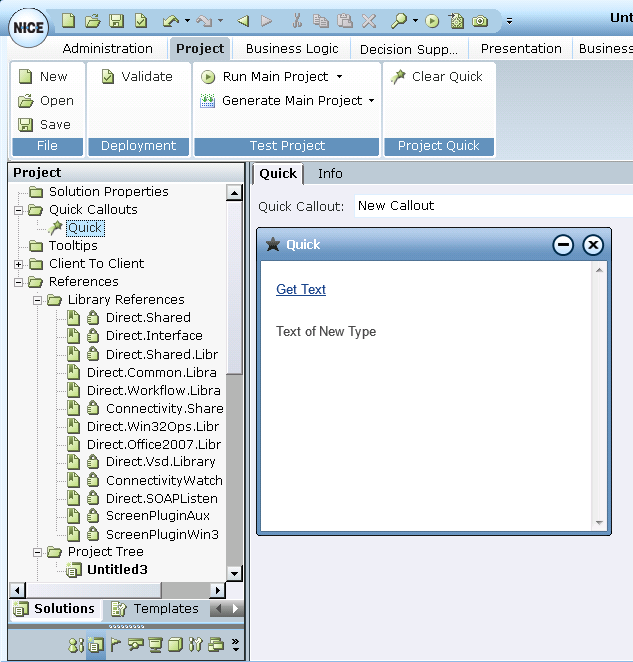Screen dimensions: 633x662
Task: Click the users icon in bottom navigation bar
Action: [x=76, y=645]
